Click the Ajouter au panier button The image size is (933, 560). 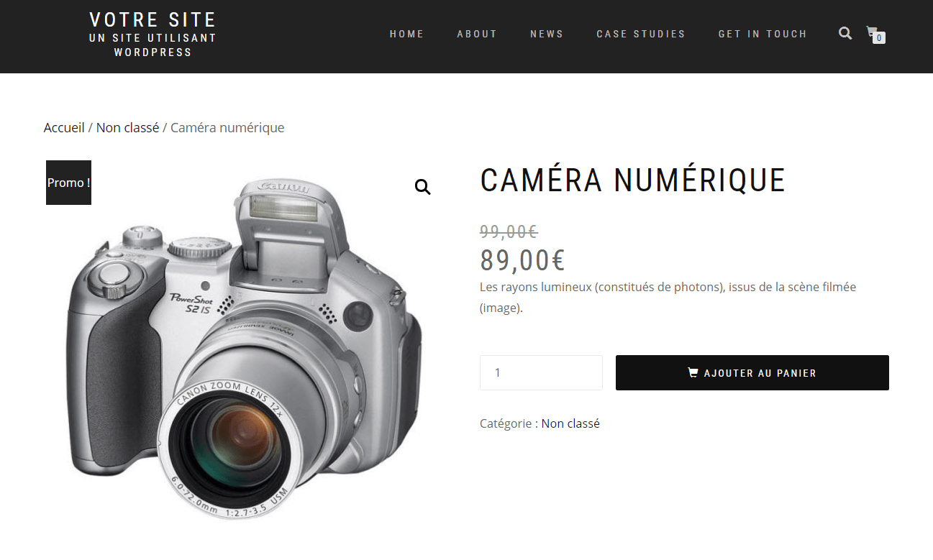tap(752, 373)
